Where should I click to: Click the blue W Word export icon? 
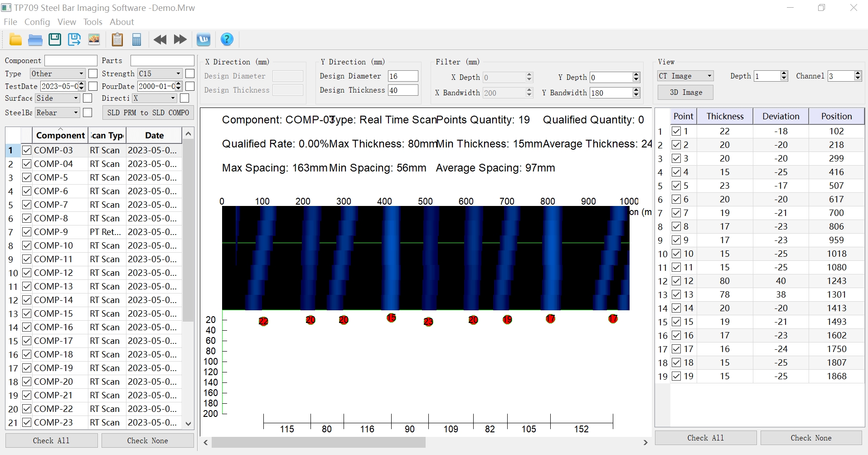(x=204, y=40)
